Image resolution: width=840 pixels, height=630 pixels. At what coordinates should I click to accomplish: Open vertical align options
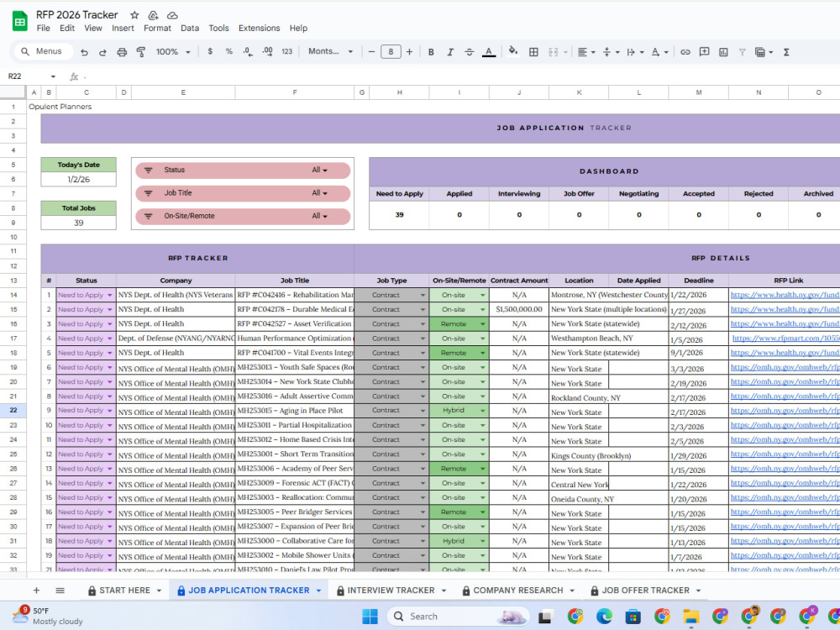pos(611,52)
